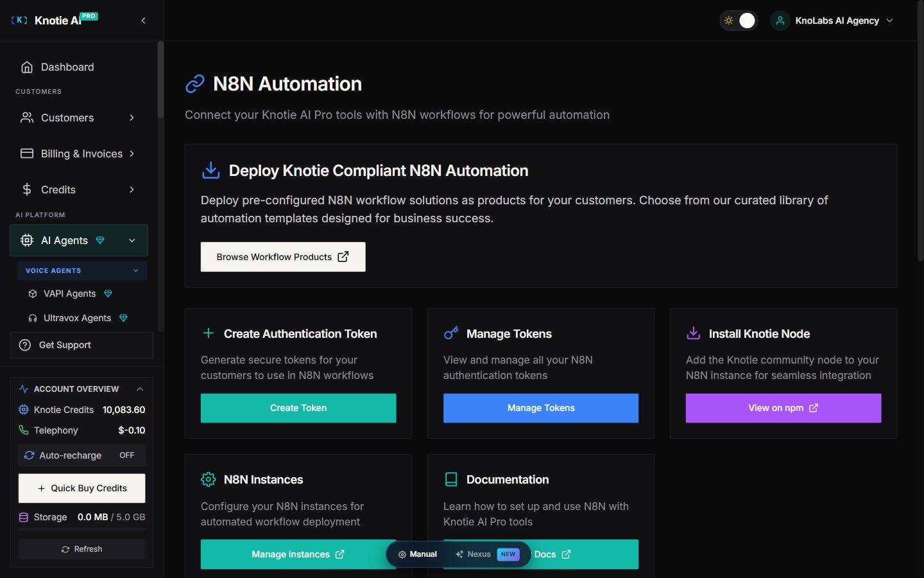Open Billing & Invoices menu item

[79, 153]
